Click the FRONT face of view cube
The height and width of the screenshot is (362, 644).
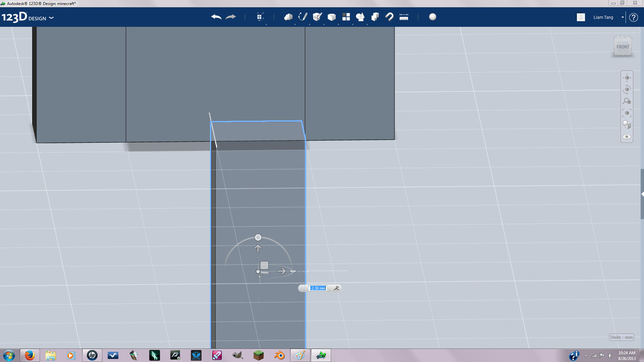pyautogui.click(x=623, y=47)
